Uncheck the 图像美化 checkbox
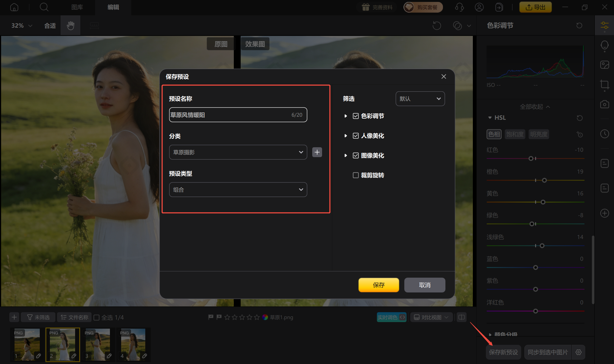The width and height of the screenshot is (614, 364). pyautogui.click(x=356, y=155)
